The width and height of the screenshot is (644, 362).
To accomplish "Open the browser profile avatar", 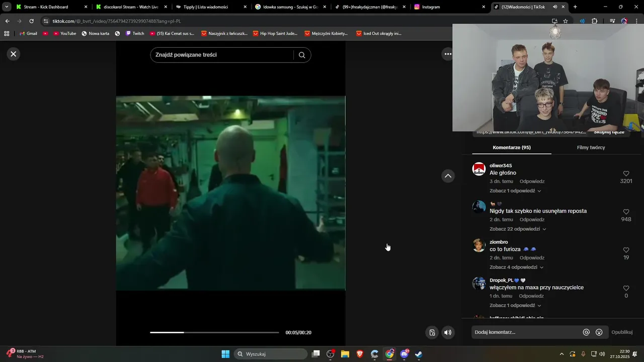I will (624, 21).
